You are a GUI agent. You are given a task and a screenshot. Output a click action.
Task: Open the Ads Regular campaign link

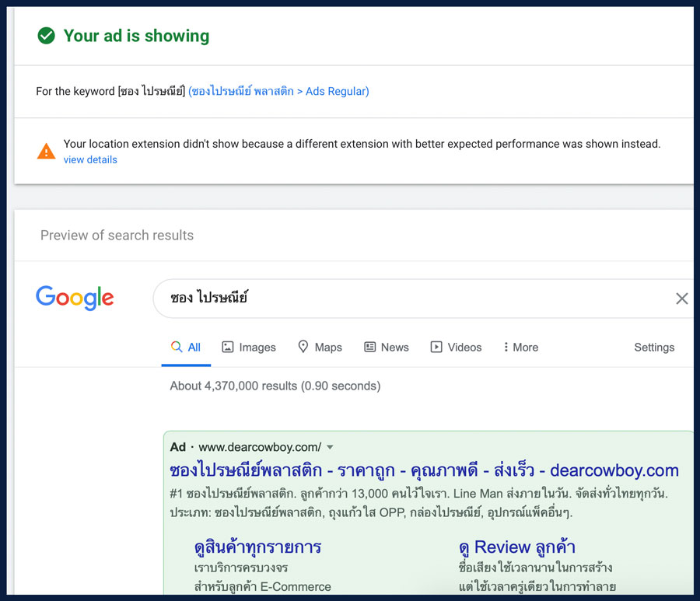tap(278, 91)
